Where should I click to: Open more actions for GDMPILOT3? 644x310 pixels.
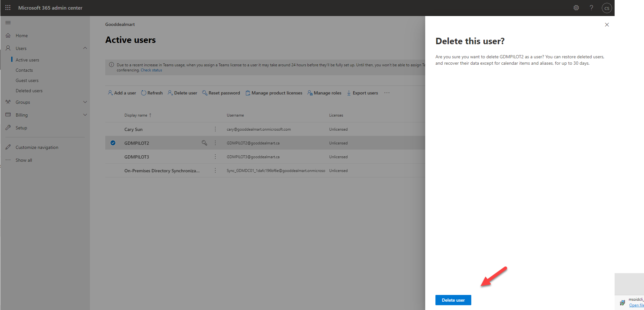point(215,157)
